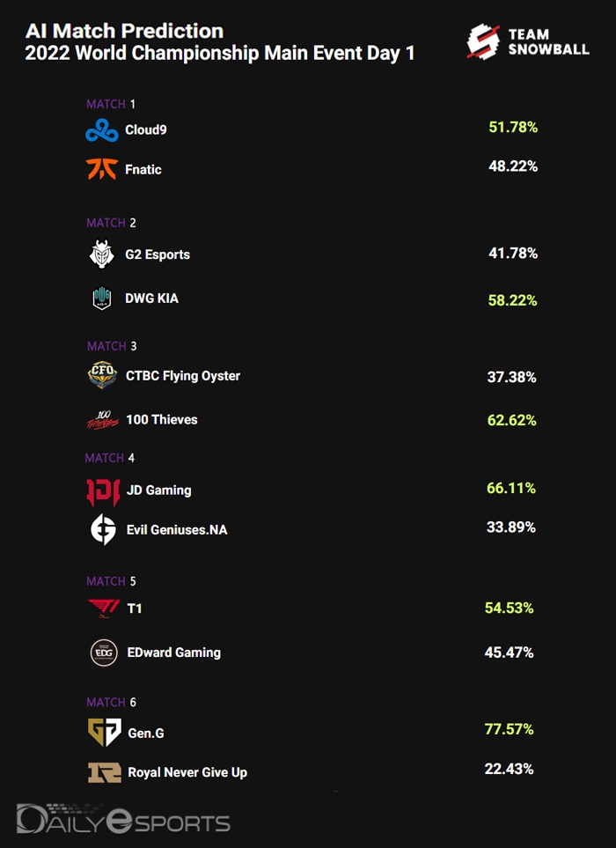Screen dimensions: 616x848
Task: Click Cloud9's 51.78% win prediction
Action: coord(513,128)
